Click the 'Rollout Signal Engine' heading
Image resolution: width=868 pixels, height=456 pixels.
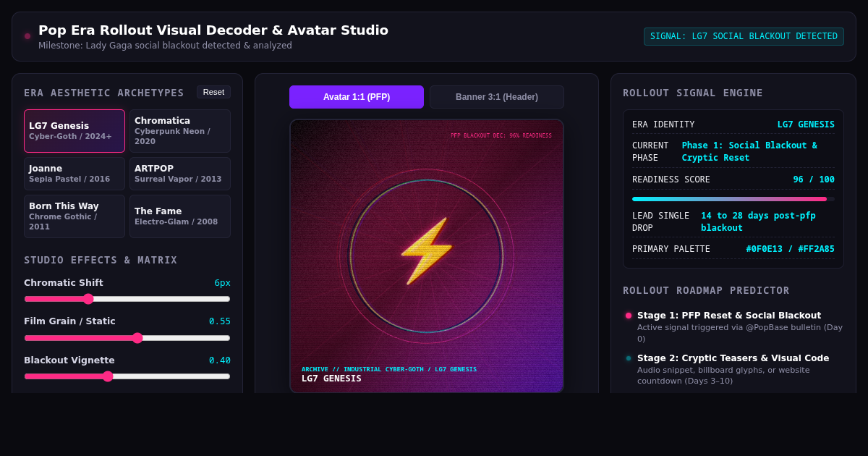click(x=693, y=93)
